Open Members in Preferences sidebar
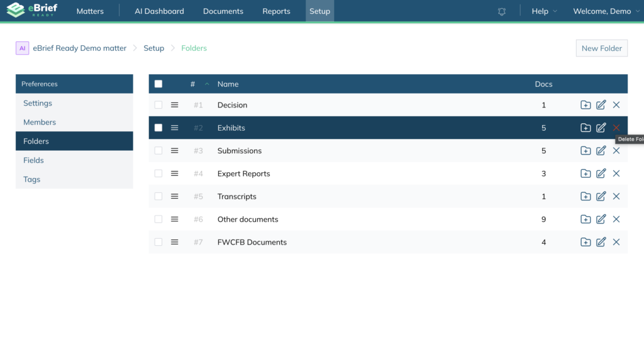This screenshot has width=644, height=362. [74, 122]
